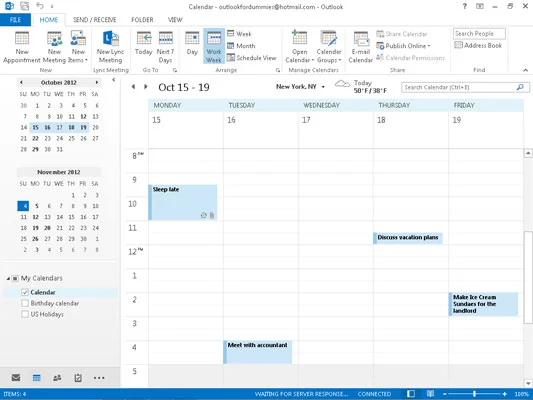Select the Schedule View button
The height and width of the screenshot is (400, 533).
pos(252,58)
